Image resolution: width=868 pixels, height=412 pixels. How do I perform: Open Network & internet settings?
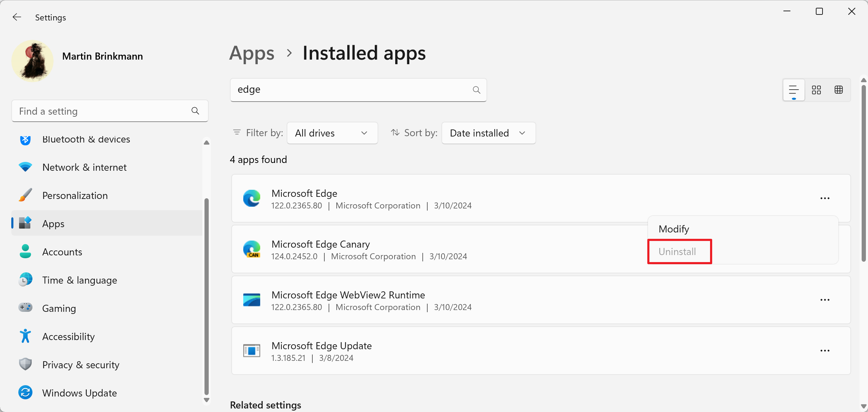click(107, 167)
